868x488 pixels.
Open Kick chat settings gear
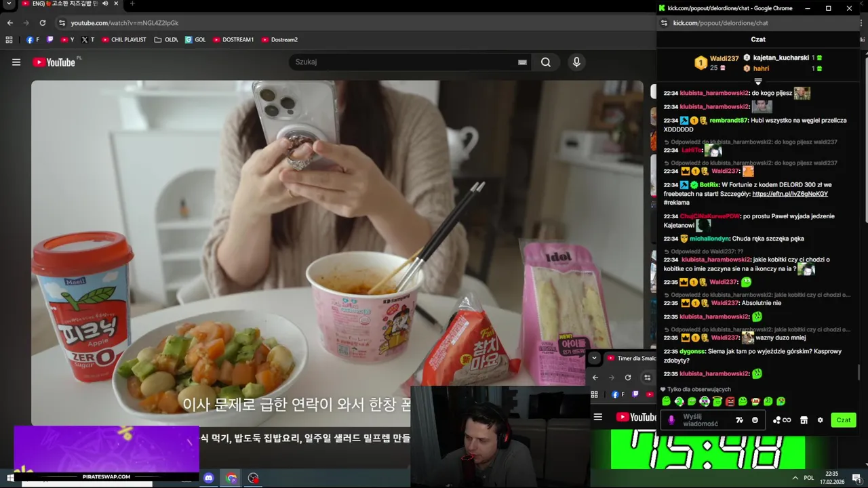820,420
